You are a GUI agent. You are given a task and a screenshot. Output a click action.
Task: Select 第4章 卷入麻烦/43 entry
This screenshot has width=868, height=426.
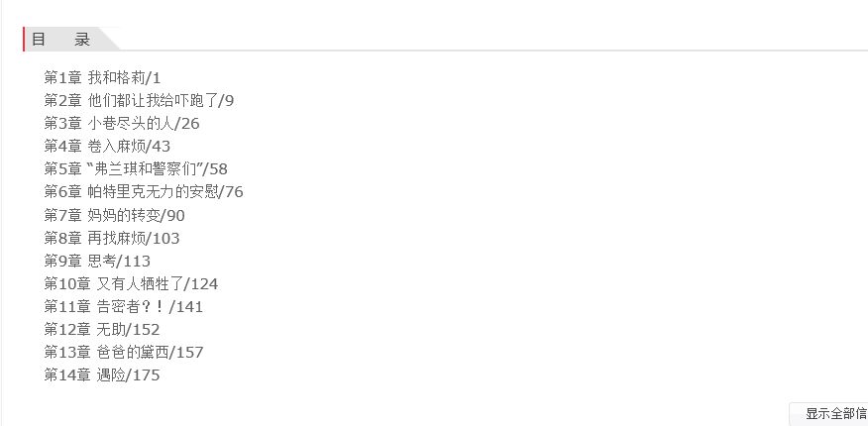pyautogui.click(x=107, y=146)
